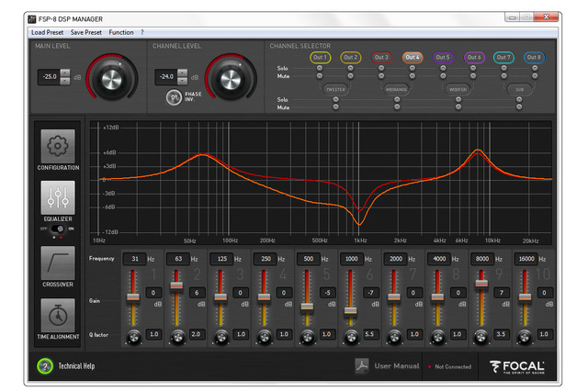Toggle the Phase Inv 0° button
The height and width of the screenshot is (391, 588).
pyautogui.click(x=174, y=97)
